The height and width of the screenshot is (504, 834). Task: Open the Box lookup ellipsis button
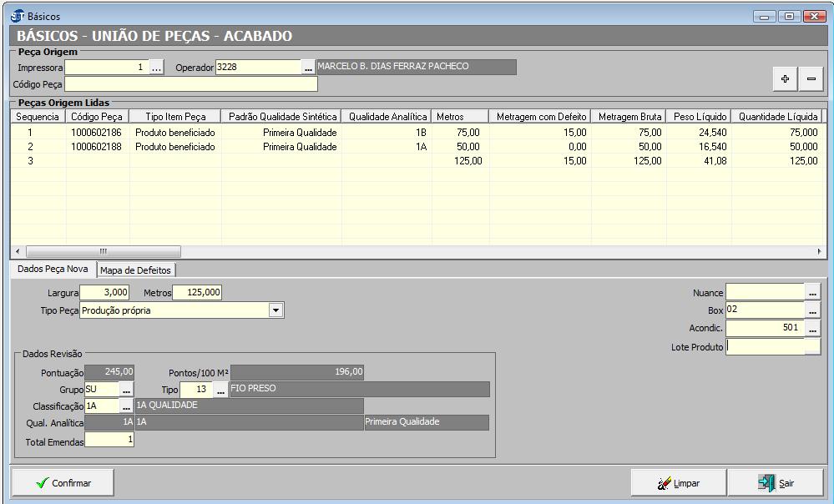pyautogui.click(x=812, y=310)
